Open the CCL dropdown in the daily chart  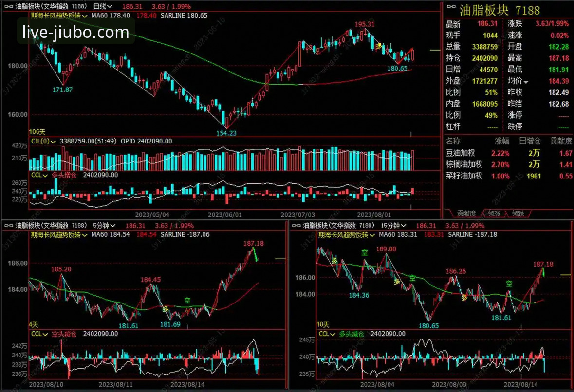[x=38, y=175]
